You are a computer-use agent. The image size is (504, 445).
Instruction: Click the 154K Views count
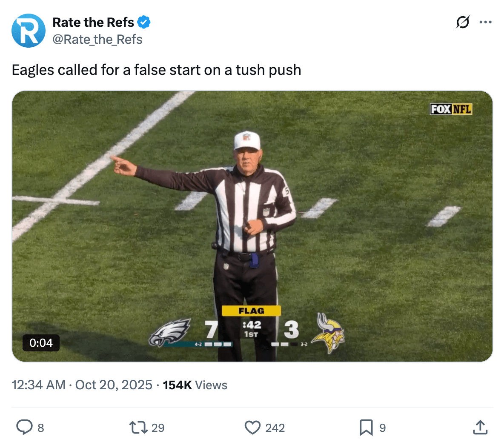tap(195, 385)
